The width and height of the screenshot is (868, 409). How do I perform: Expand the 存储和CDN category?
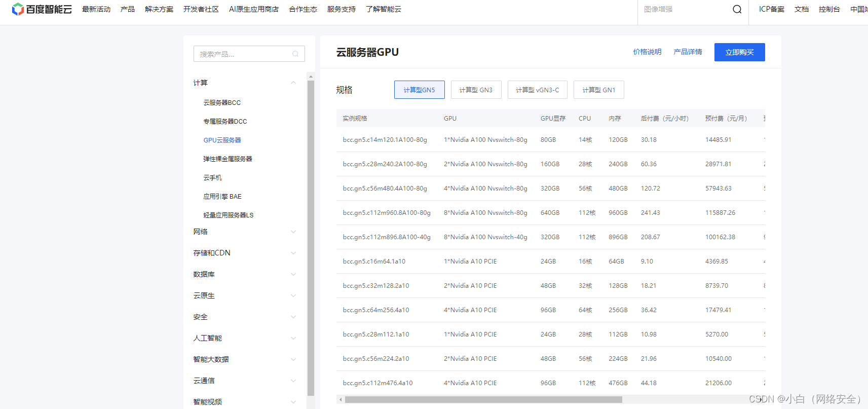point(293,253)
